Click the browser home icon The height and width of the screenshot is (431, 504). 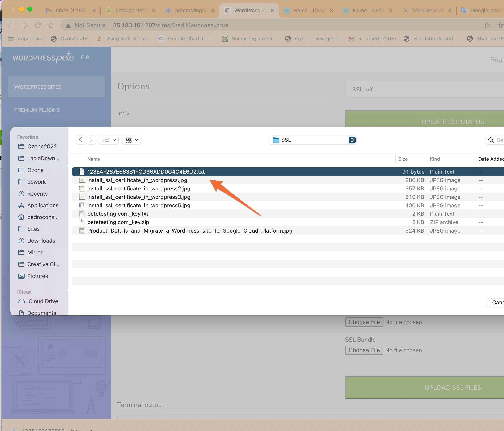coord(51,25)
